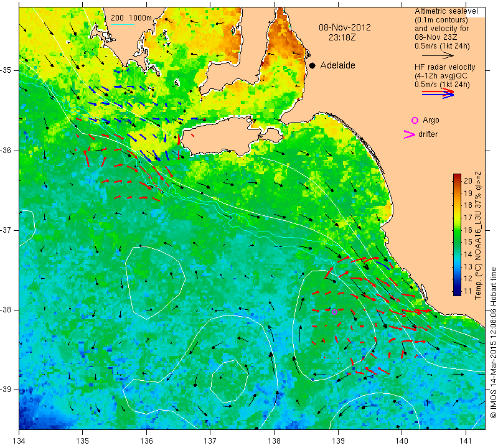The height and width of the screenshot is (448, 498).
Task: Click the '11' value on temperature colorbar
Action: [x=468, y=291]
